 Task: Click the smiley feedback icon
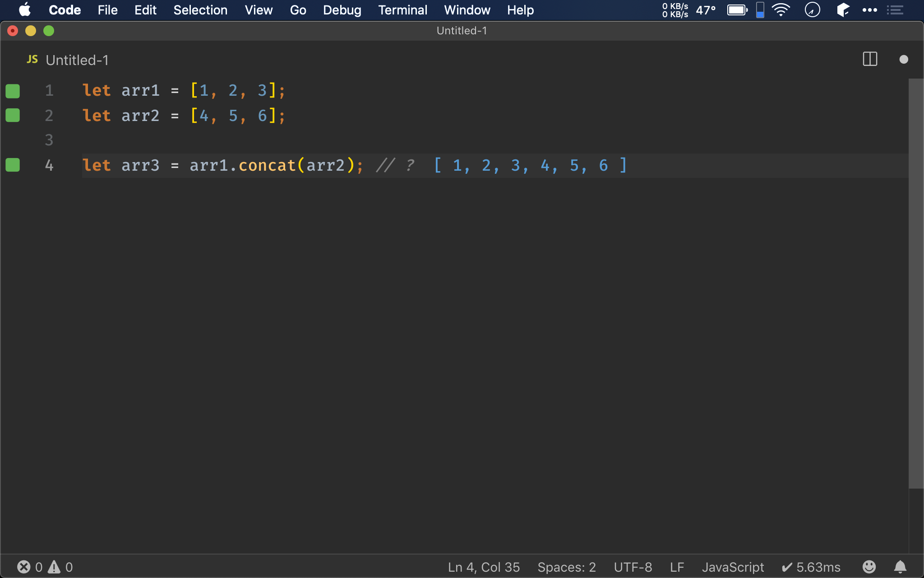[869, 567]
